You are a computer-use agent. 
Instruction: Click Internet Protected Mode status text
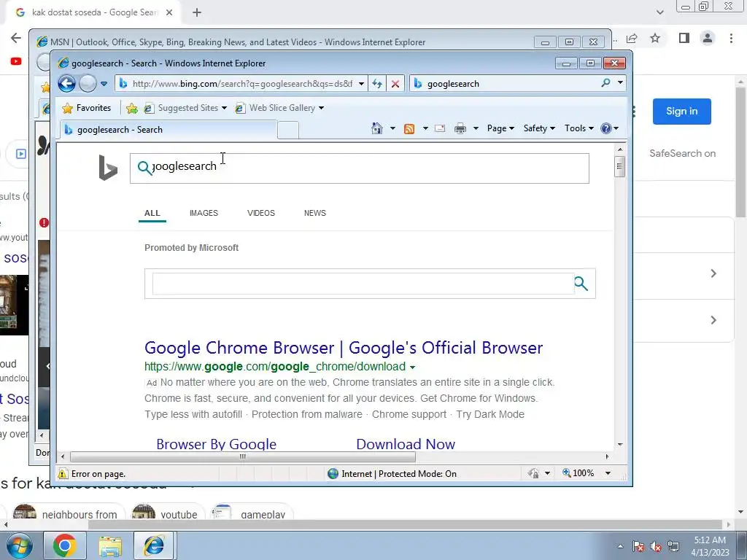click(399, 474)
